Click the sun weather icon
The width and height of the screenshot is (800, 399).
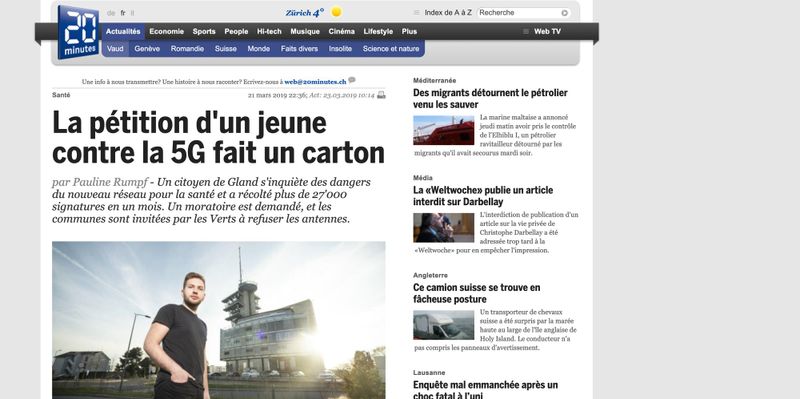tap(336, 12)
